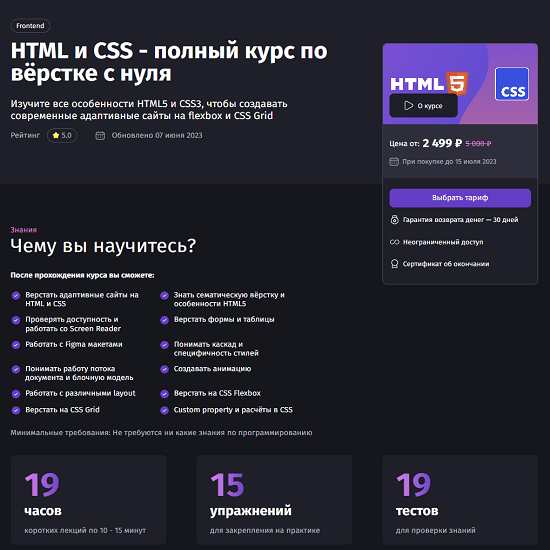Click checkmark beside 'Верстать на CSS Grid'
This screenshot has width=550, height=550.
(16, 410)
